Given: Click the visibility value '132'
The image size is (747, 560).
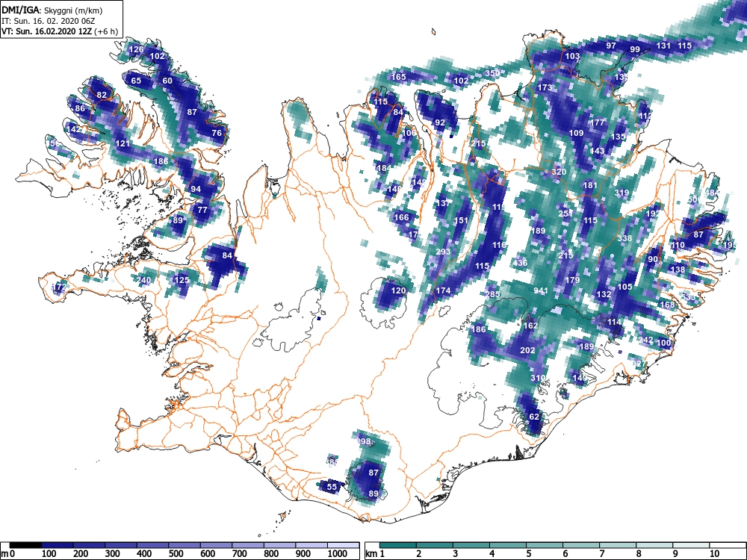Looking at the screenshot, I should pos(604,294).
